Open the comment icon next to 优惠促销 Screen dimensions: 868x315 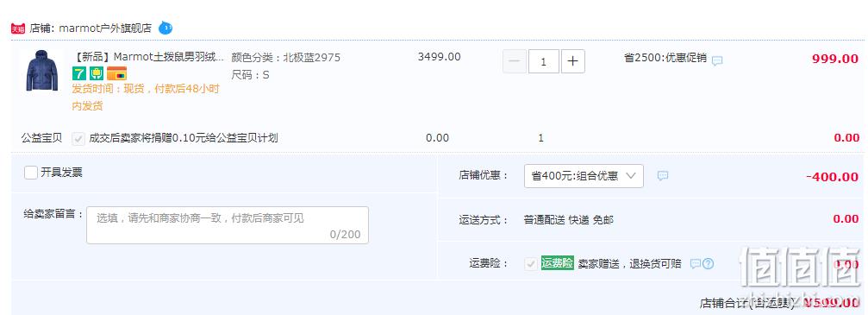(x=717, y=61)
